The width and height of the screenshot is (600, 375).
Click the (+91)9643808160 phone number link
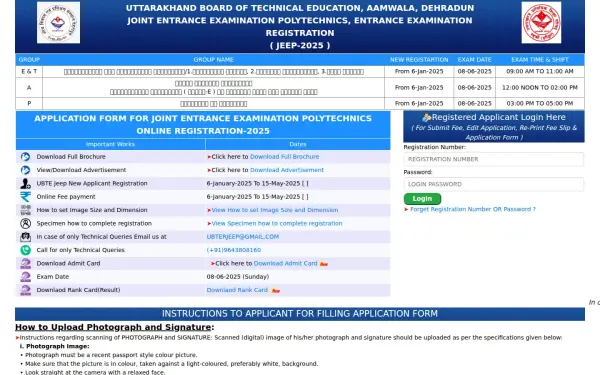pyautogui.click(x=233, y=250)
